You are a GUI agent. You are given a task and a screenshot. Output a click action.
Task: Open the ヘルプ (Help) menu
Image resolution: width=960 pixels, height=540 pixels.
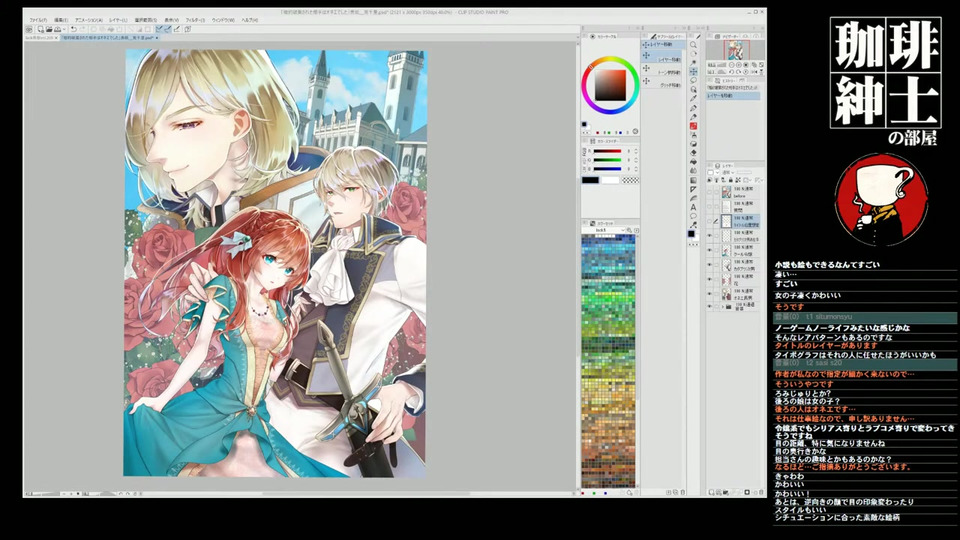[x=249, y=20]
